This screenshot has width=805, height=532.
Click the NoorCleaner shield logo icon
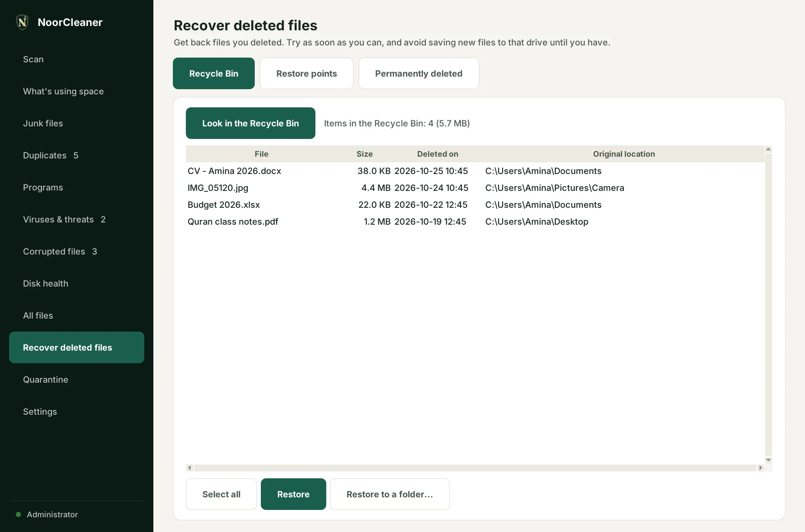point(23,22)
